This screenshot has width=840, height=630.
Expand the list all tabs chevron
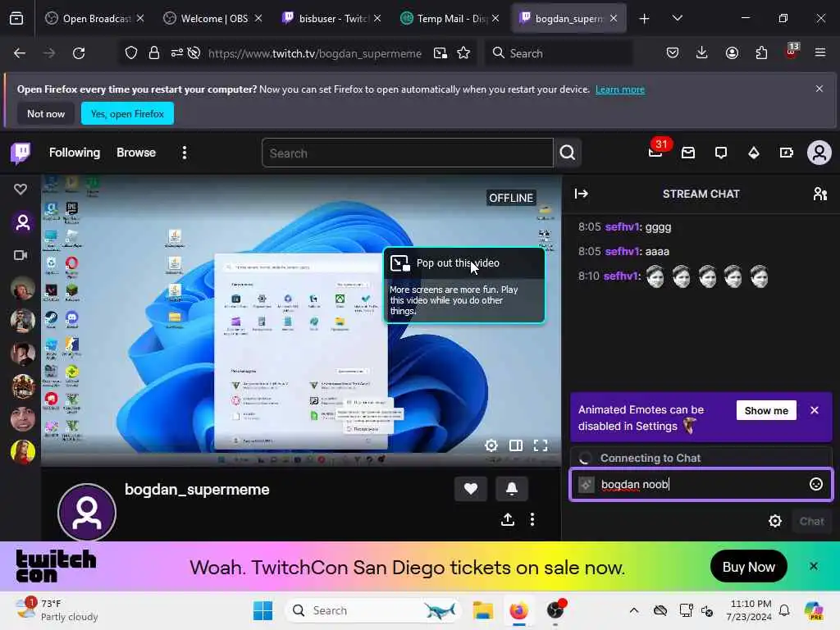[677, 19]
